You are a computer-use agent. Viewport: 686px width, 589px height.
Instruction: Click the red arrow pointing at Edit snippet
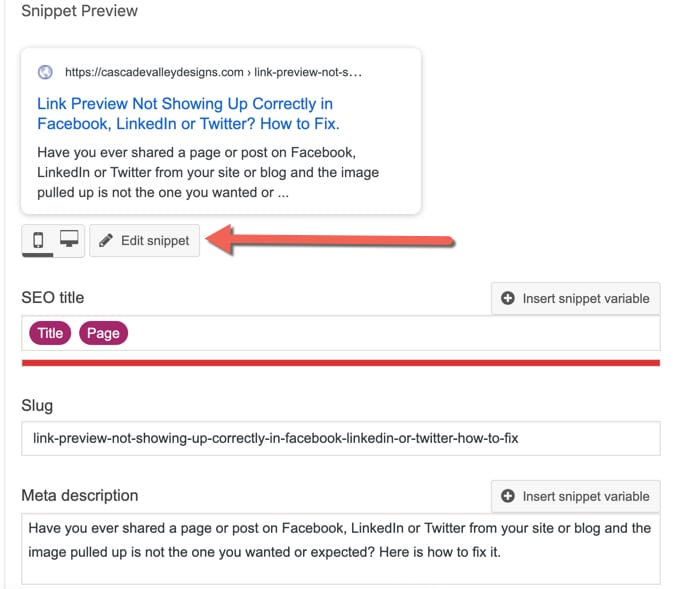(x=330, y=240)
